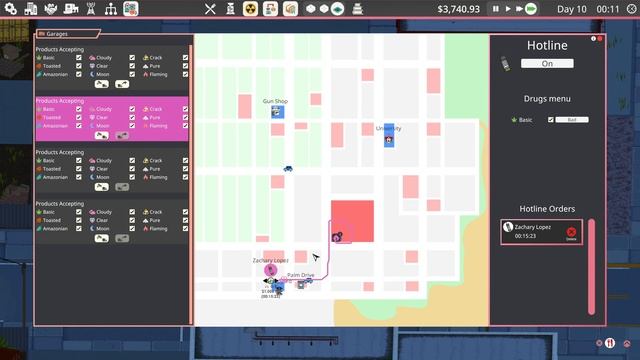Delete Zachary Lopez hotline order

(571, 233)
